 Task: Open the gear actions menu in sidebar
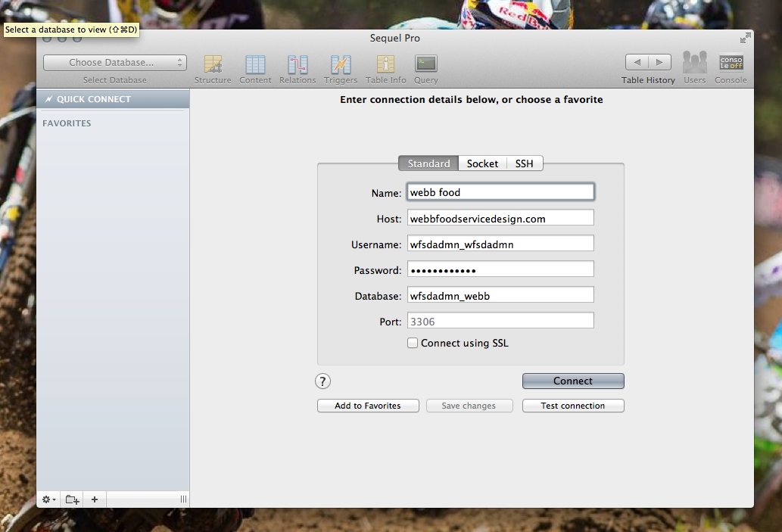48,499
